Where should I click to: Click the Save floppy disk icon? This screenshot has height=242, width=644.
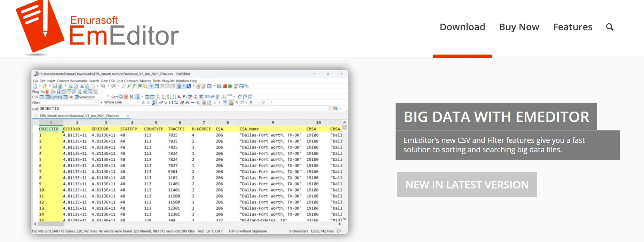point(55,86)
